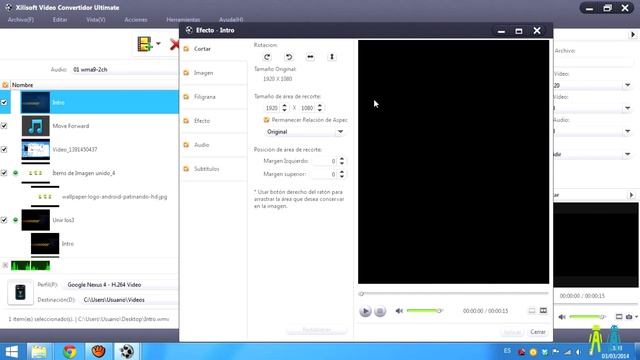Click the Google Nexus profile device icon
Screen dimensions: 640x360
tap(20, 292)
